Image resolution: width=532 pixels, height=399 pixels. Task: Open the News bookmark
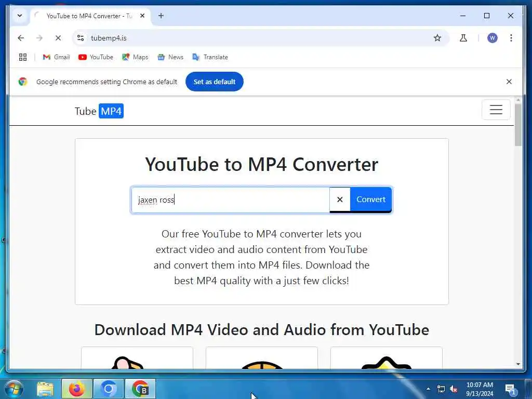170,57
